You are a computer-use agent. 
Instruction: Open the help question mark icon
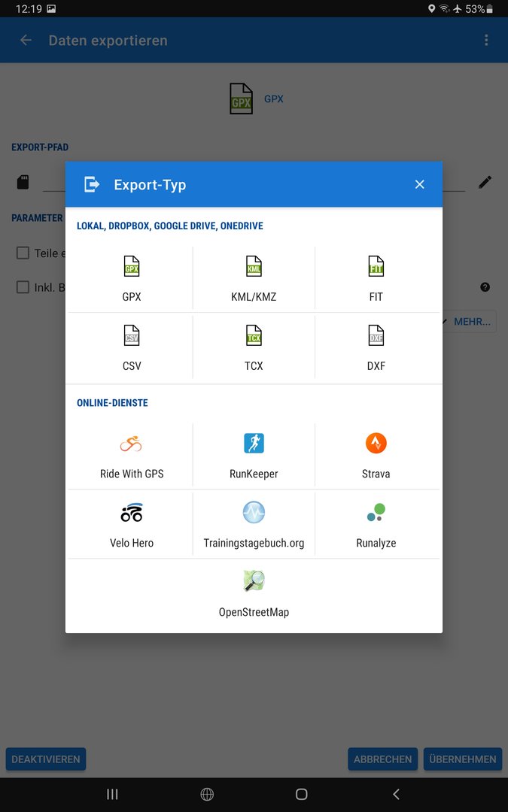coord(485,287)
